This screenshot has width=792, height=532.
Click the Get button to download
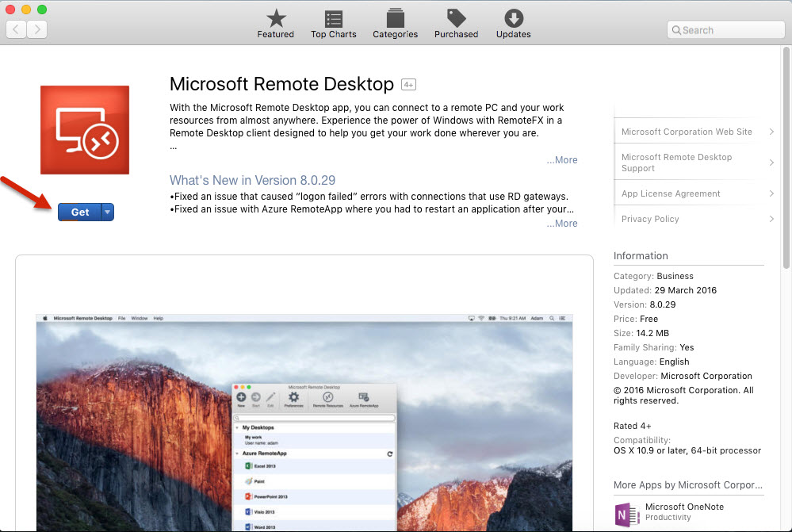pos(78,212)
